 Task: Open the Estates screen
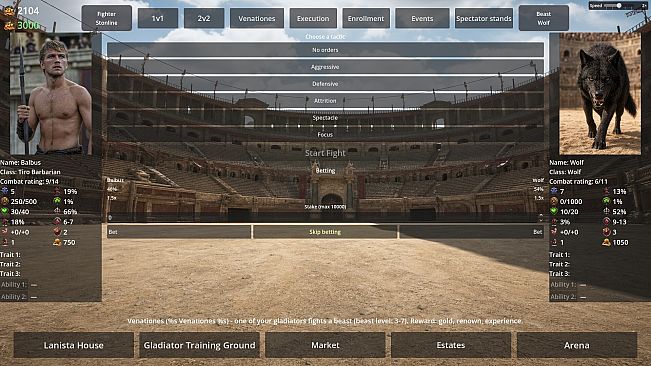tap(451, 345)
